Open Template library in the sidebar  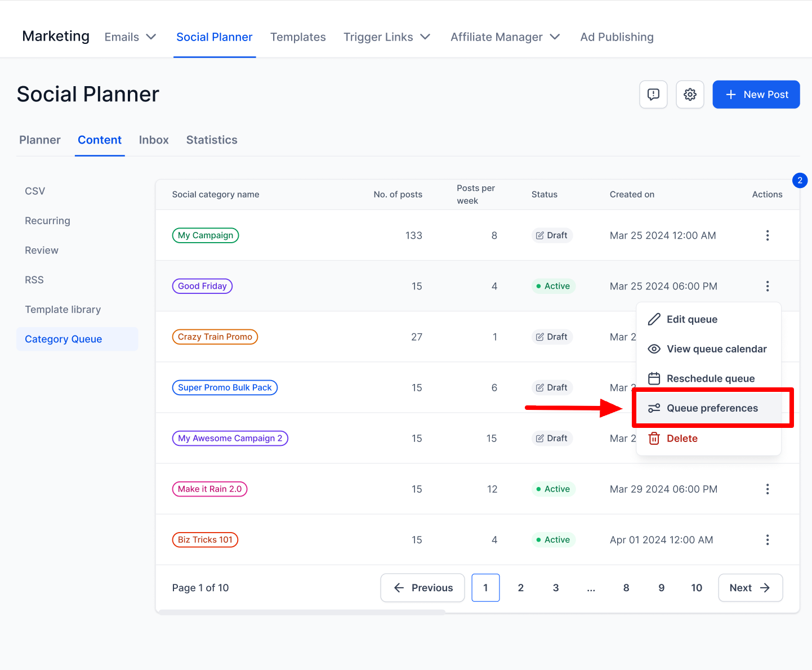coord(63,310)
